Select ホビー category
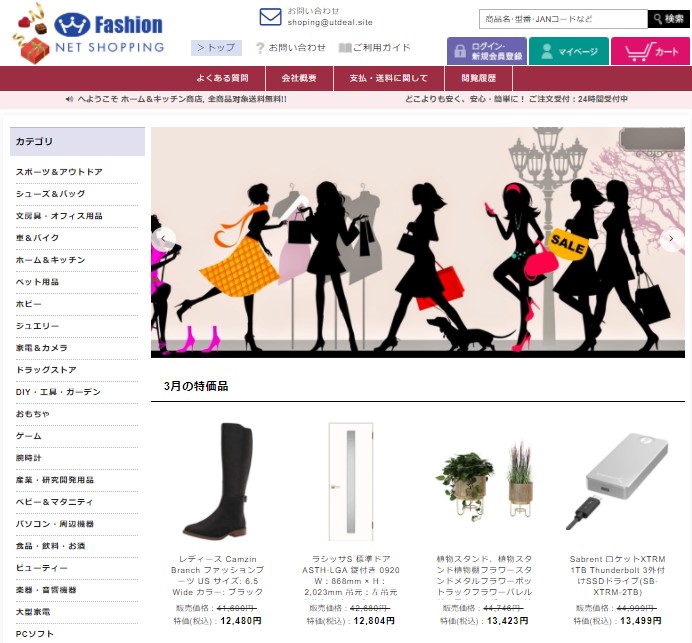The width and height of the screenshot is (692, 643). (x=29, y=304)
